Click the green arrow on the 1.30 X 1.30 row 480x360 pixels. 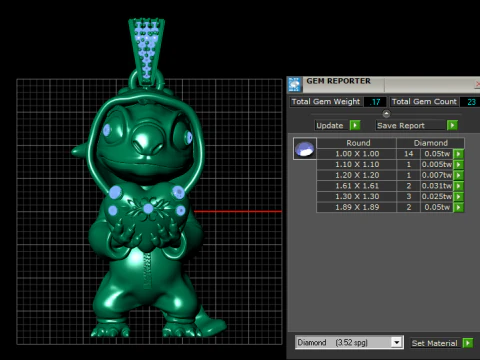click(x=459, y=196)
